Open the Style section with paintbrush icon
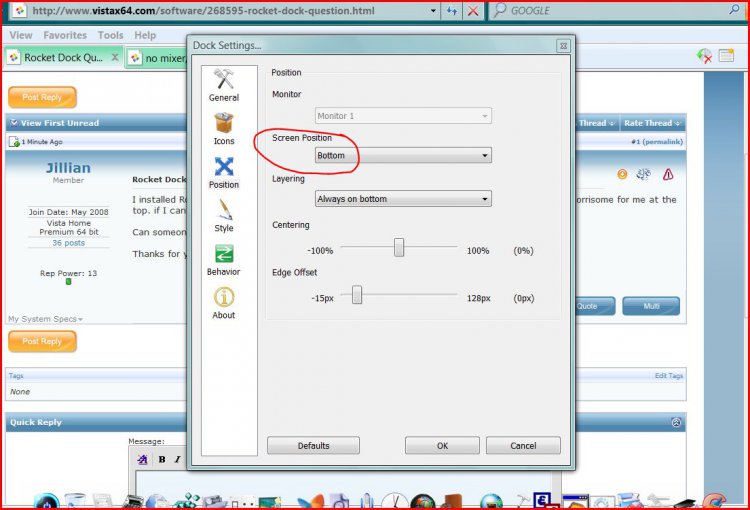Image resolution: width=750 pixels, height=510 pixels. coord(223,216)
